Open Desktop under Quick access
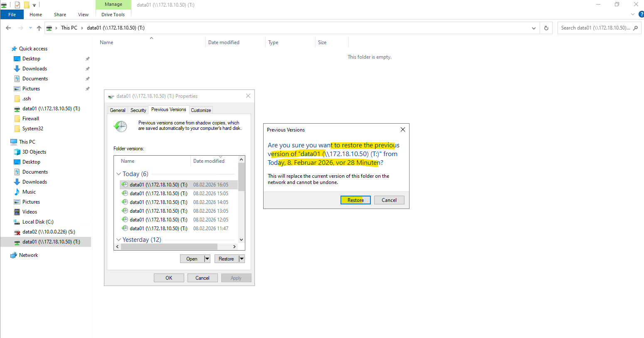 (x=31, y=59)
